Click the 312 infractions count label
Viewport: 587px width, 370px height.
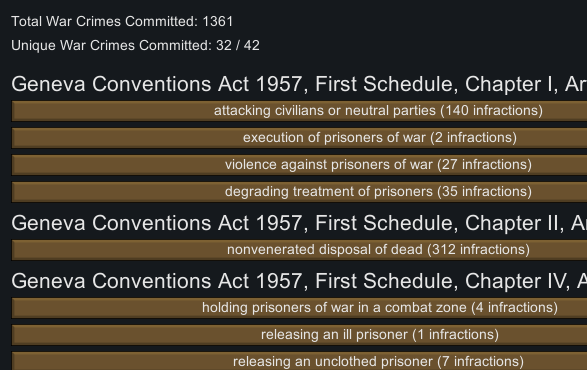click(x=479, y=250)
